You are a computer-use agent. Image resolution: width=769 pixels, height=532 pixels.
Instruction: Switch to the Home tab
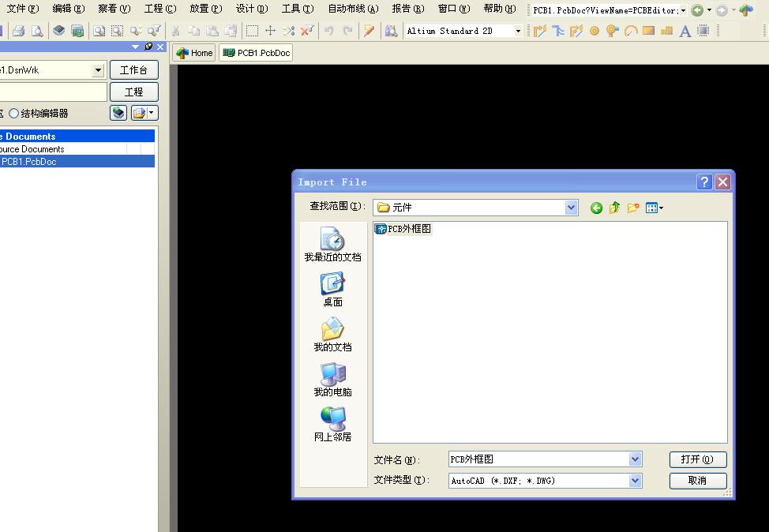194,53
